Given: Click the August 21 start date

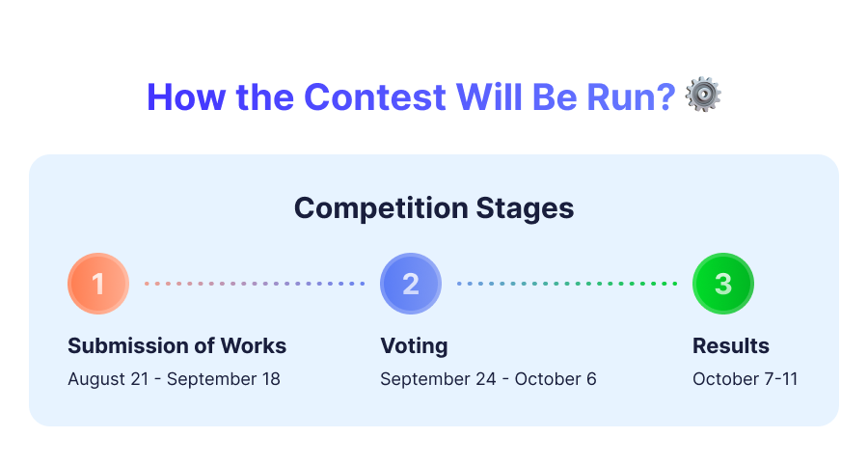Looking at the screenshot, I should (108, 379).
